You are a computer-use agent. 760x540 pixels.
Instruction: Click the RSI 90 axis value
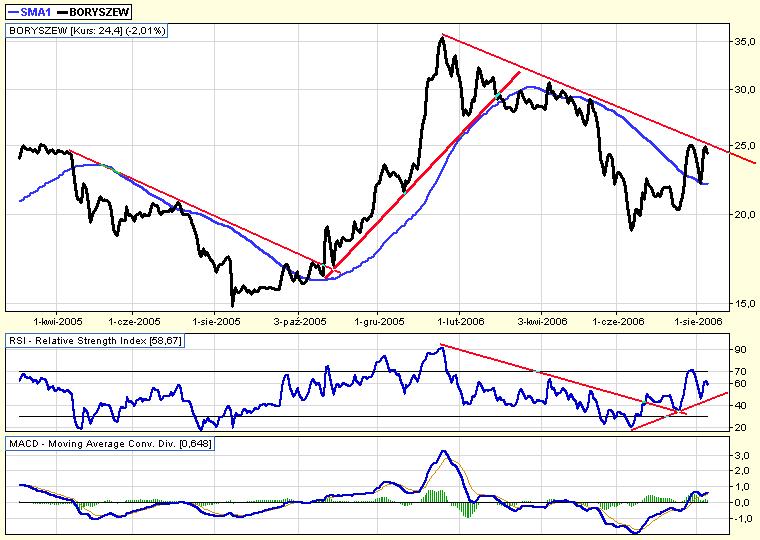740,349
